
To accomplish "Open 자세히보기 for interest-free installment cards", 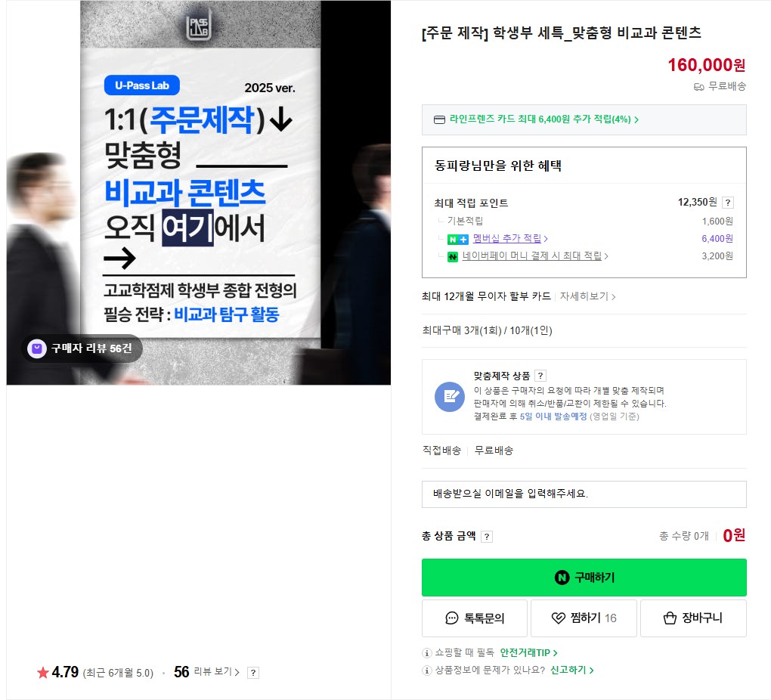I will click(587, 296).
